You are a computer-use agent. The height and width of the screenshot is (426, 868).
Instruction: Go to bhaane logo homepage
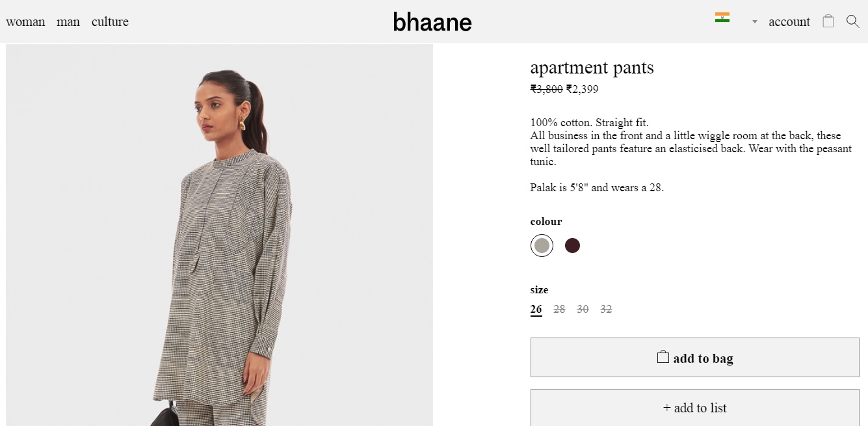point(432,22)
